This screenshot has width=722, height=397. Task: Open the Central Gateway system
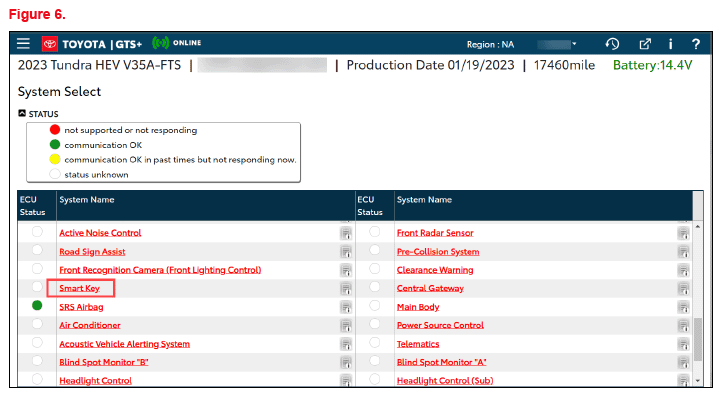point(430,288)
